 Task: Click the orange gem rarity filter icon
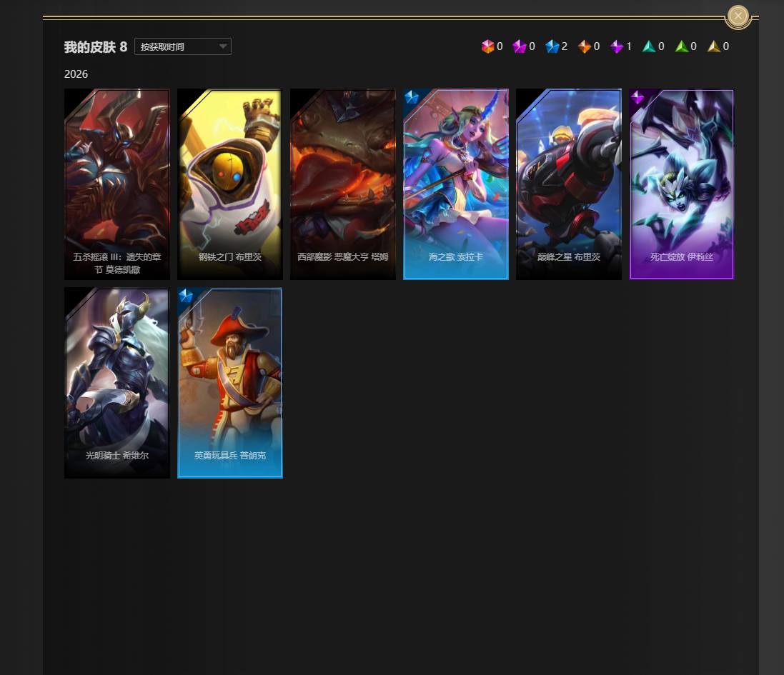tap(584, 46)
